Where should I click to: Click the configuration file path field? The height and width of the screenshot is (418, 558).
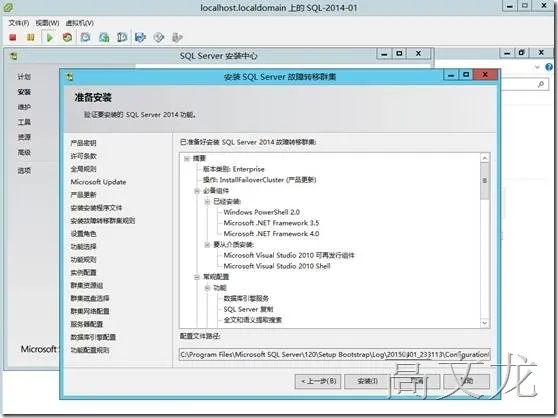click(335, 354)
